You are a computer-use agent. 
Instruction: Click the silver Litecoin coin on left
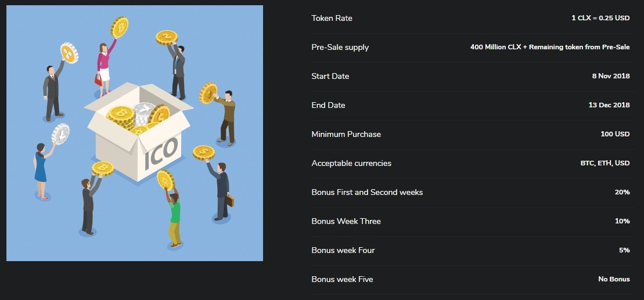tap(60, 134)
